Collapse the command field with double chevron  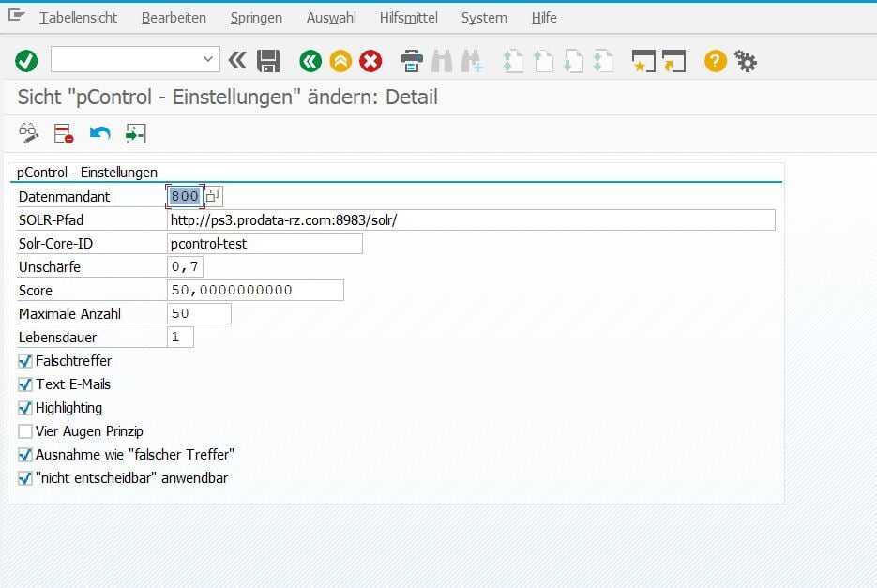[237, 60]
